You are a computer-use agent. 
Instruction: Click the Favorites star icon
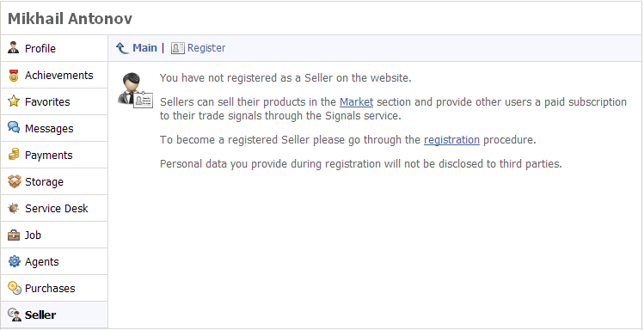point(14,101)
